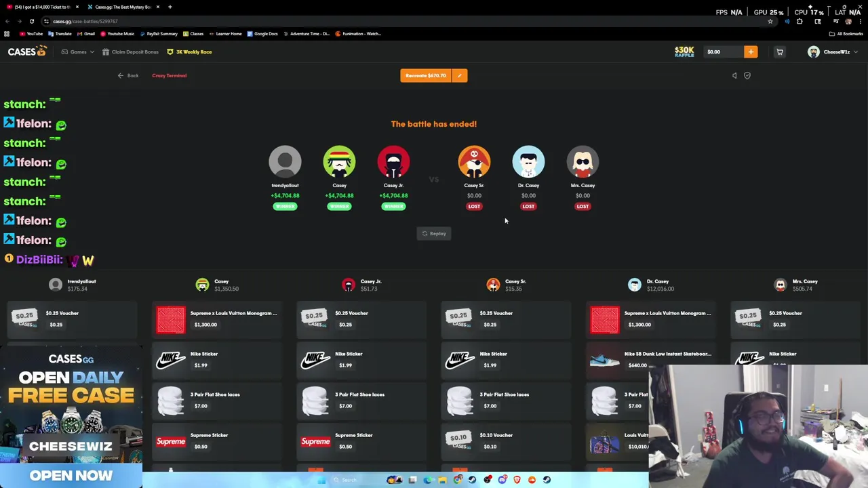Open Discord from the taskbar
The height and width of the screenshot is (488, 868).
click(x=502, y=480)
